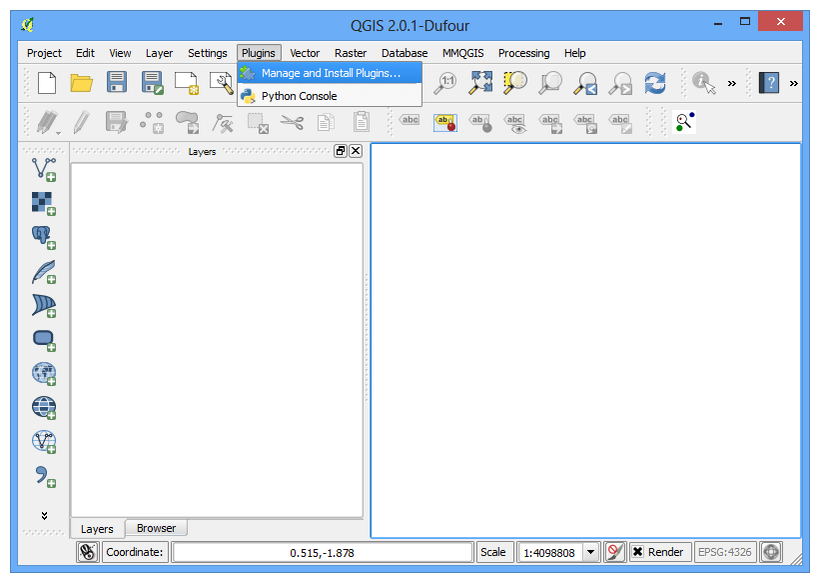Go to the last zoom extent
This screenshot has height=583, width=820.
[x=585, y=83]
